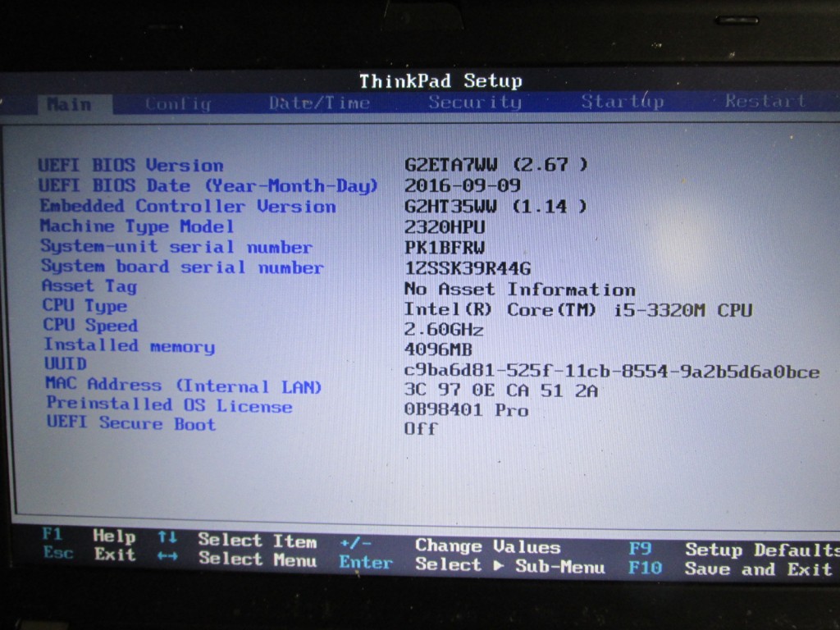Click the G2ETA7WW (2.67) value
The width and height of the screenshot is (840, 630).
tap(496, 164)
